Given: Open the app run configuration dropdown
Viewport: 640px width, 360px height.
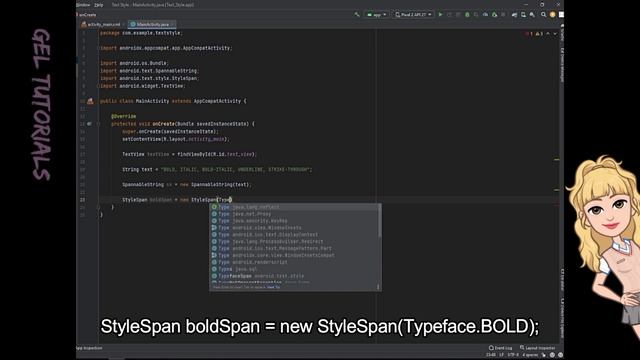Looking at the screenshot, I should (376, 15).
